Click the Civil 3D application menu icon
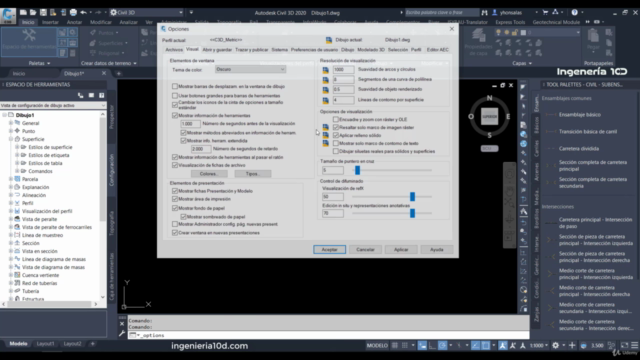640x360 pixels. point(8,15)
